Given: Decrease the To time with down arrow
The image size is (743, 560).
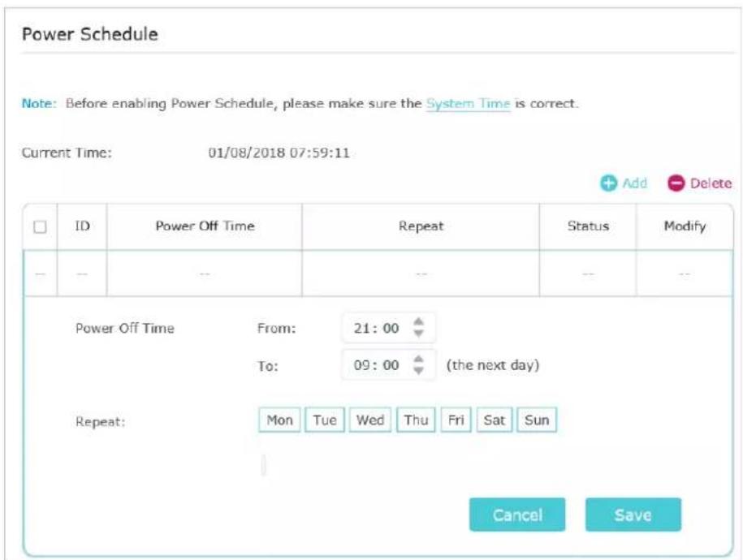Looking at the screenshot, I should pyautogui.click(x=418, y=370).
